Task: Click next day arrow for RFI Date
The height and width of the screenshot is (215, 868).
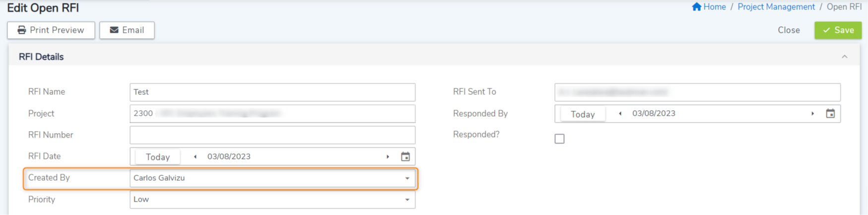Action: (388, 157)
